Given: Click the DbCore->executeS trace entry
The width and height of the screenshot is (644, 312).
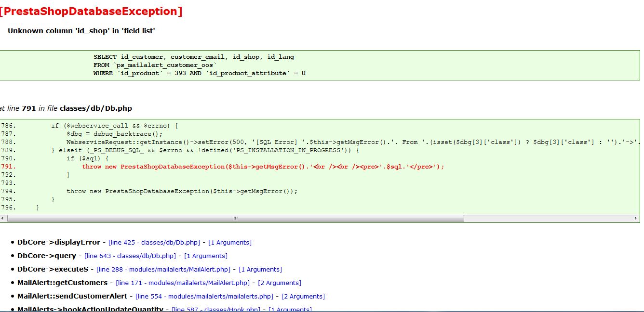Looking at the screenshot, I should click(x=53, y=269).
